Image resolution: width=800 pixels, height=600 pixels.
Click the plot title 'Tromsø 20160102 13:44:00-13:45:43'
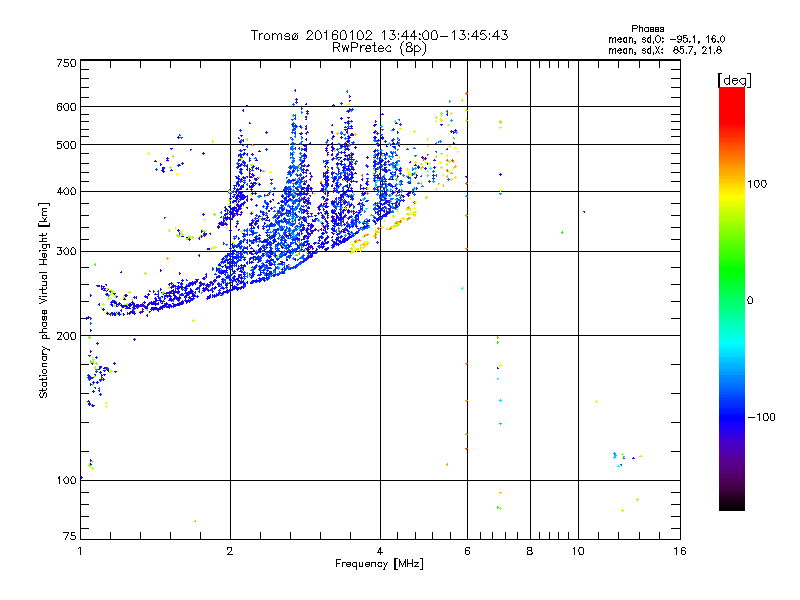[379, 35]
